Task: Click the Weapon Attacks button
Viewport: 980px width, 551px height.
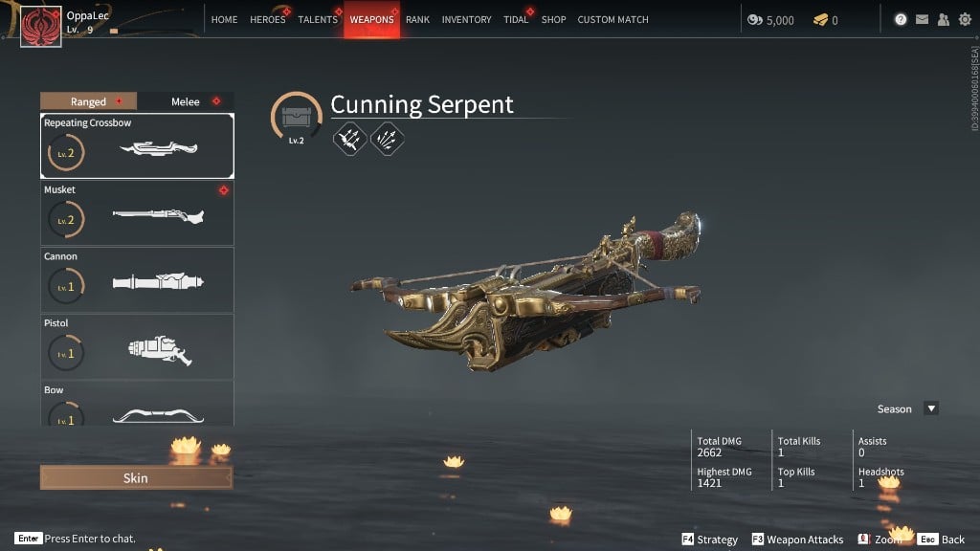Action: pyautogui.click(x=797, y=540)
